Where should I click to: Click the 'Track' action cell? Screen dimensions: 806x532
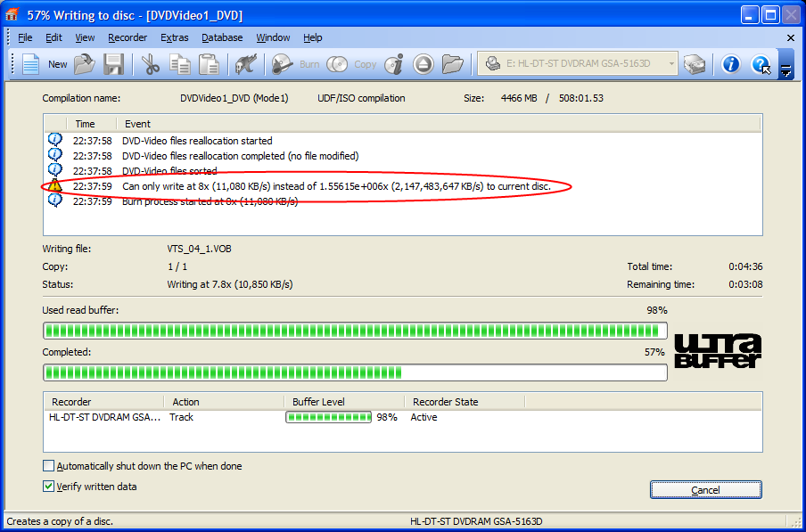[182, 417]
